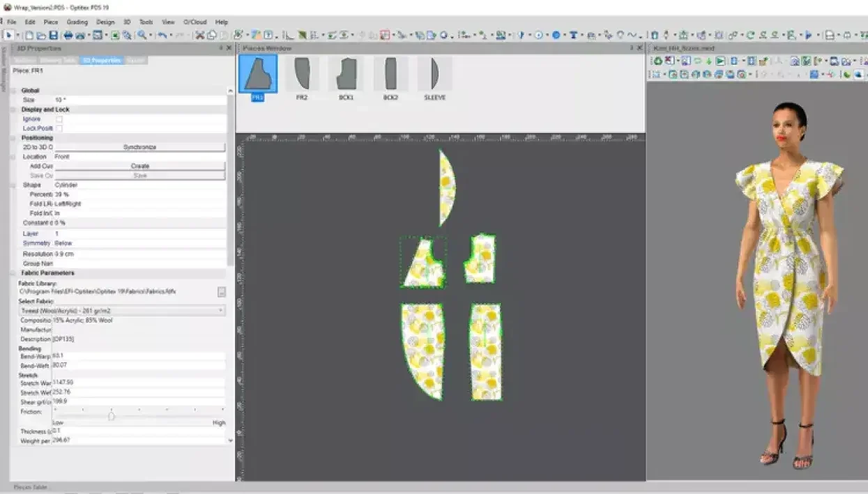Click the Text tool T icon

(x=573, y=35)
